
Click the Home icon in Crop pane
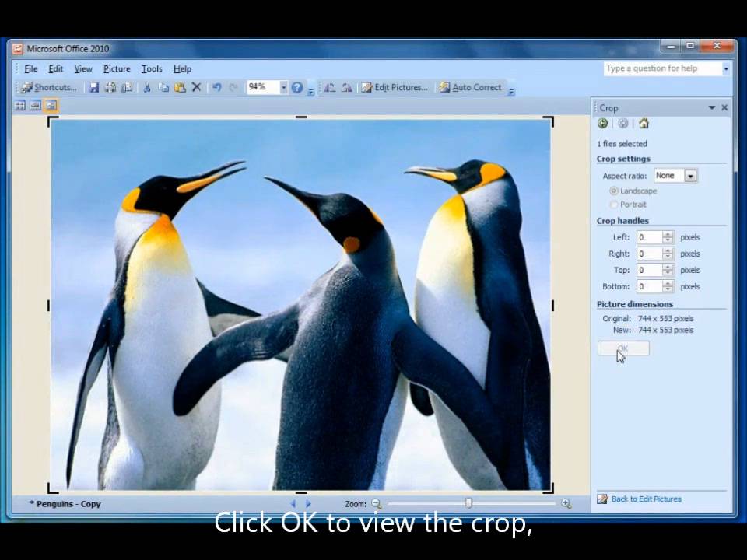[644, 124]
